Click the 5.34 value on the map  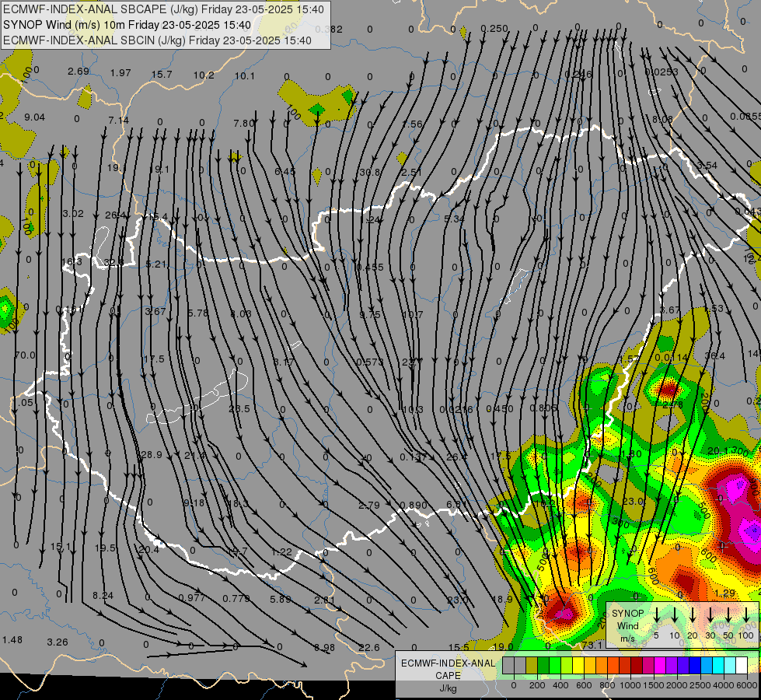(454, 219)
